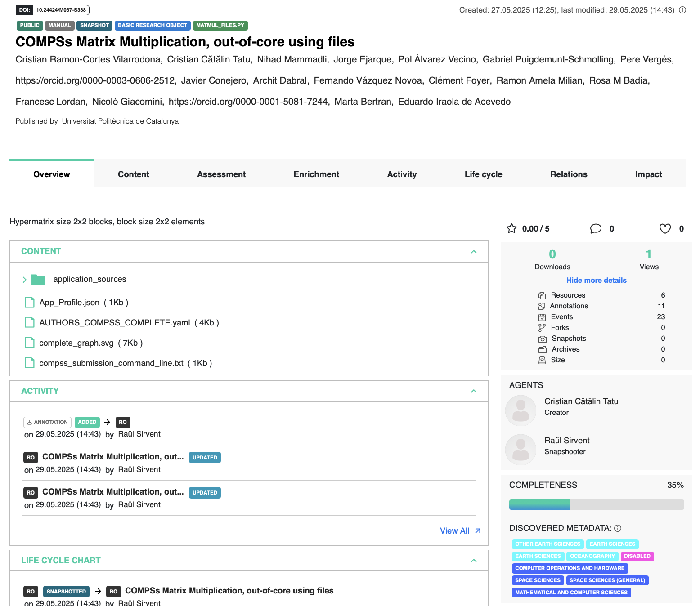Click the DOI 10.24424/M037-S338 badge

53,10
